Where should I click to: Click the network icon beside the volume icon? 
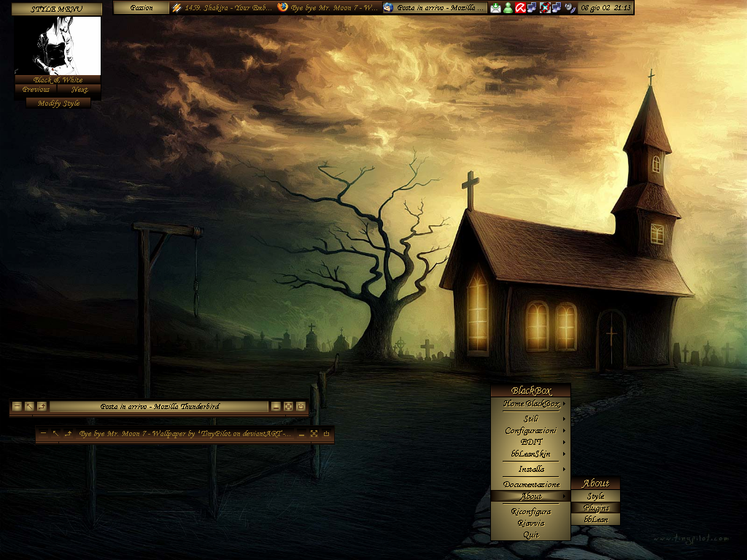[x=557, y=7]
